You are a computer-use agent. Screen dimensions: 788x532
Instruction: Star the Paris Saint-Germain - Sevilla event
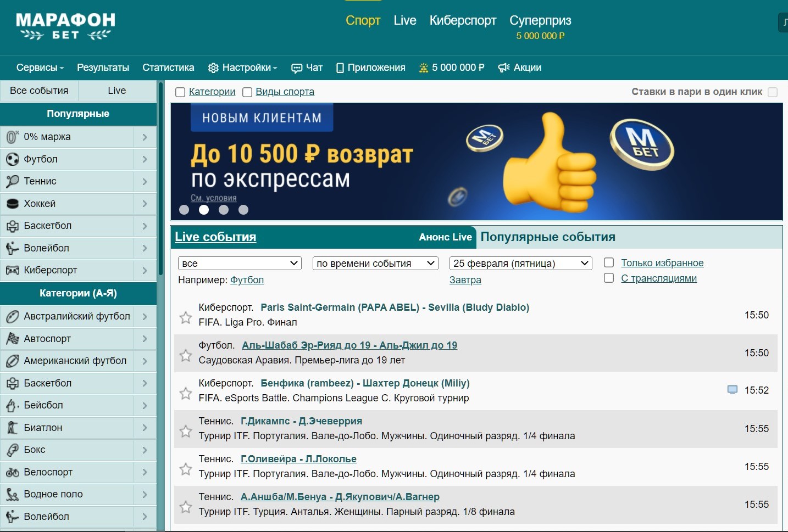pos(186,318)
